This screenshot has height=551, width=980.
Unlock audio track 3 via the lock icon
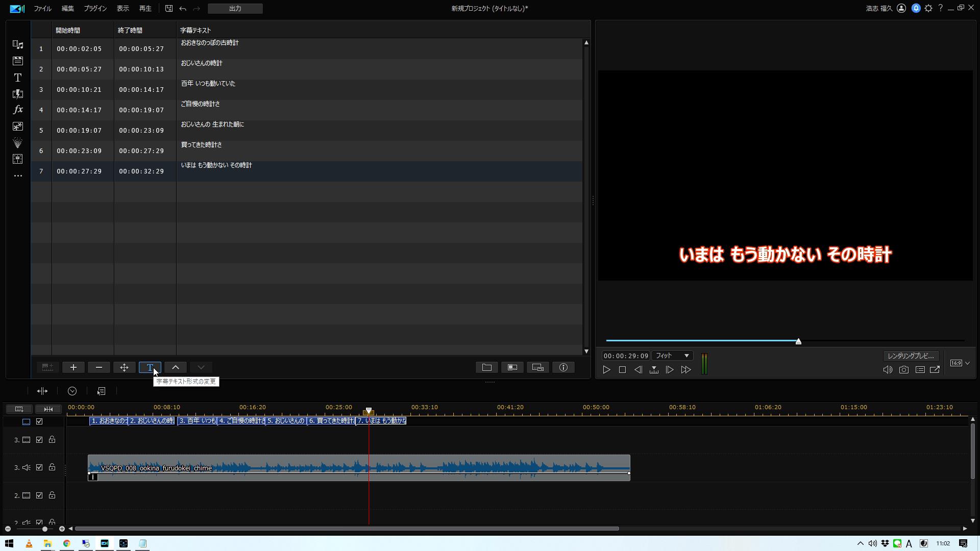coord(52,467)
